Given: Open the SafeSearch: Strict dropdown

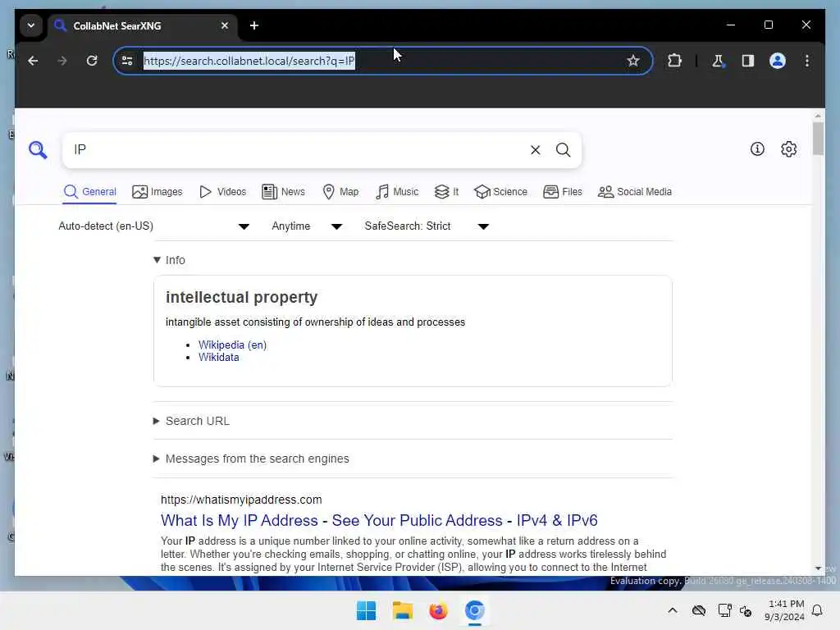Looking at the screenshot, I should (427, 226).
